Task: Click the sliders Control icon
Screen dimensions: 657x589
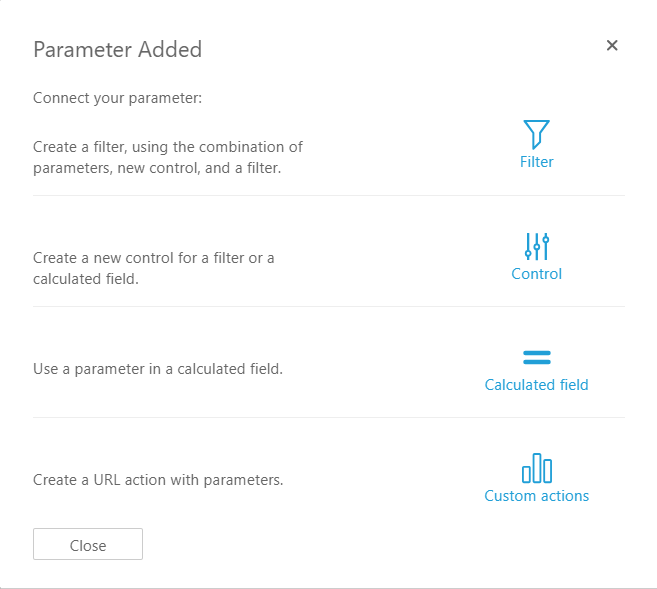Action: 537,246
